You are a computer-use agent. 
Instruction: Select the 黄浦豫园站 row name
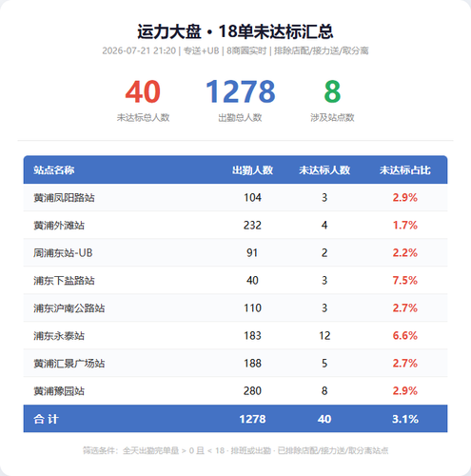coord(59,391)
